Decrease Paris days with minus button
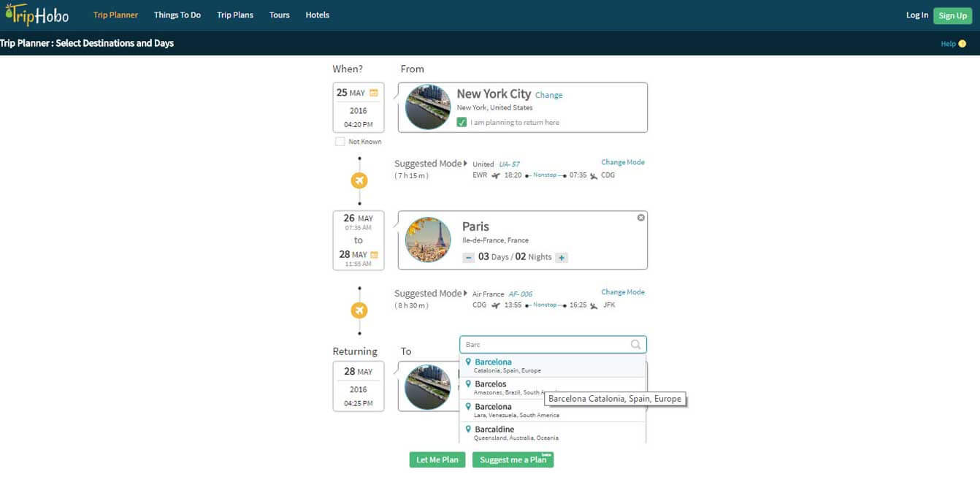980x485 pixels. point(469,257)
